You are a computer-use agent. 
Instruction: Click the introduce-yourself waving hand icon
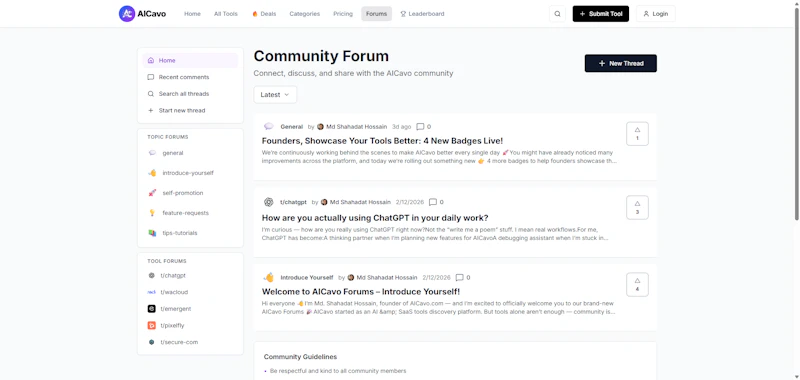pos(152,173)
